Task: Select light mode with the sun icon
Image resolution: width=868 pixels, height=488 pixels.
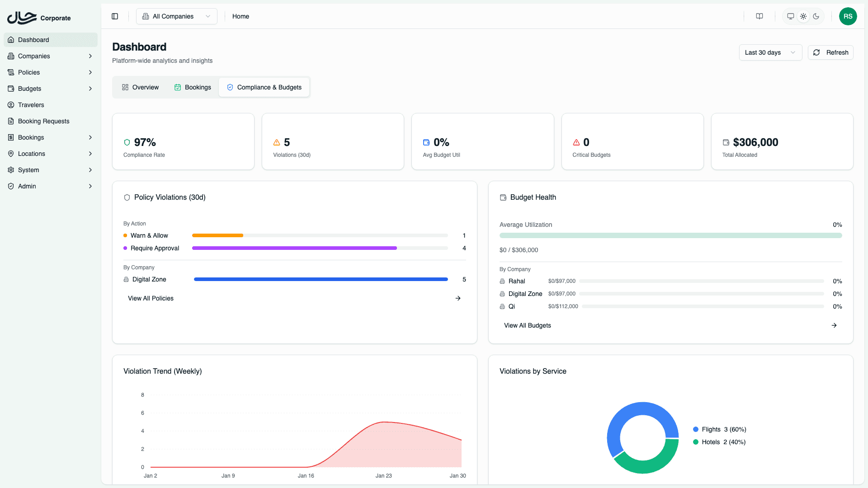Action: pyautogui.click(x=803, y=16)
